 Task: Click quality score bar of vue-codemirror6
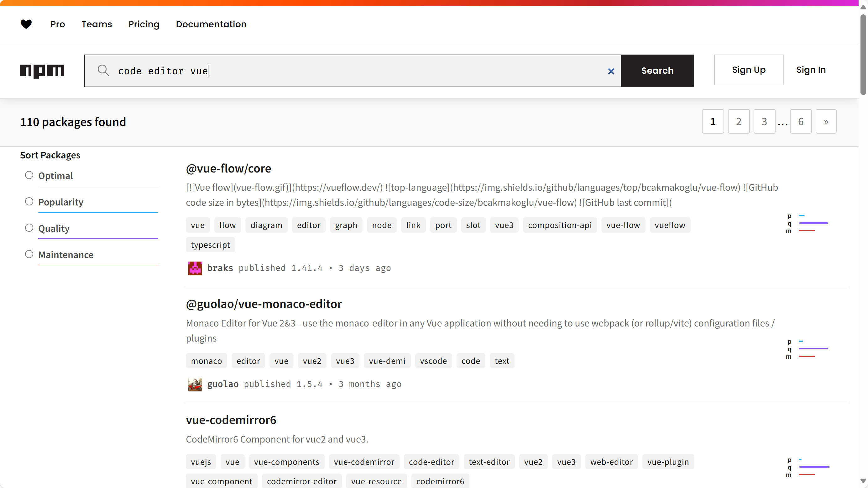[x=814, y=467]
